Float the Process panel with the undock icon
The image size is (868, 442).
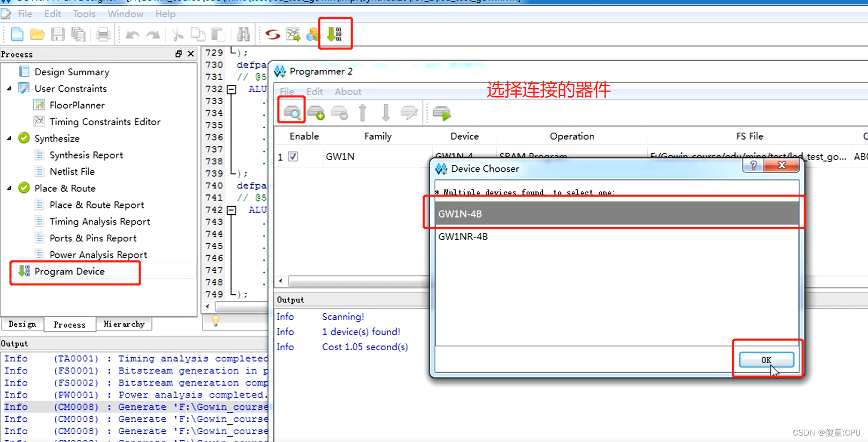click(x=179, y=54)
